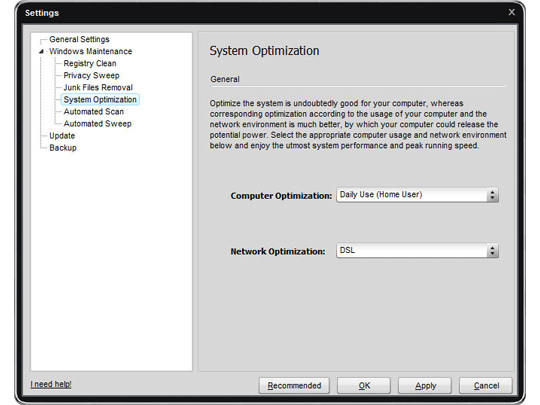The image size is (540, 405).
Task: Open Automated Scan settings
Action: point(94,112)
